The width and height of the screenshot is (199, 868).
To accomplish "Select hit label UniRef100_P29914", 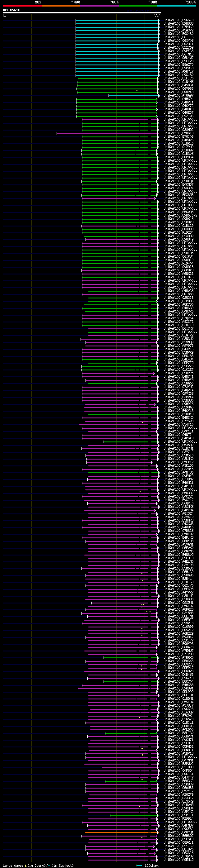I will coord(178,818).
